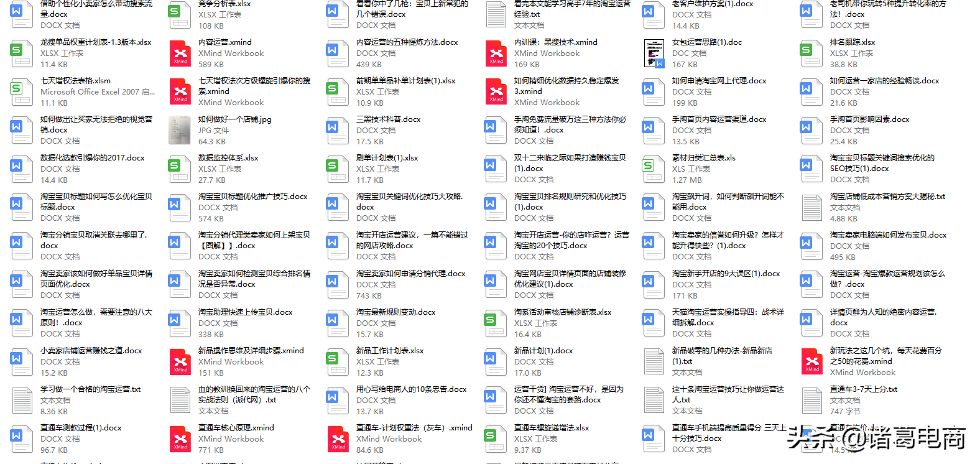Click the file name 数据化选款引爆你的2017.docx

tap(92, 158)
